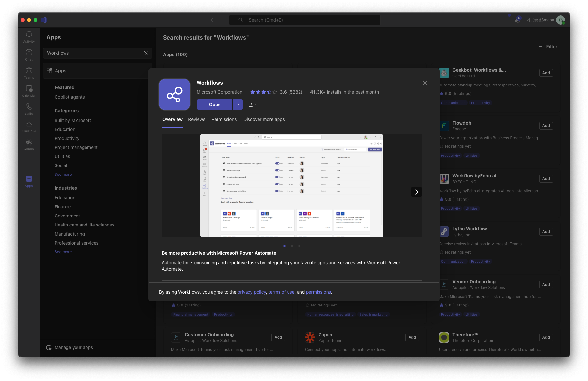Image resolution: width=588 pixels, height=381 pixels.
Task: Expand the Open button dropdown arrow
Action: [x=238, y=105]
